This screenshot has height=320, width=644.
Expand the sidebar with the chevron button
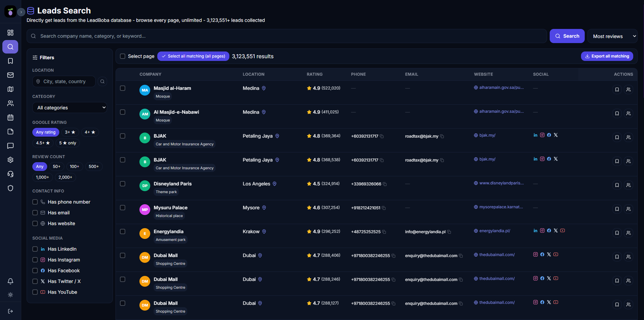click(x=21, y=12)
